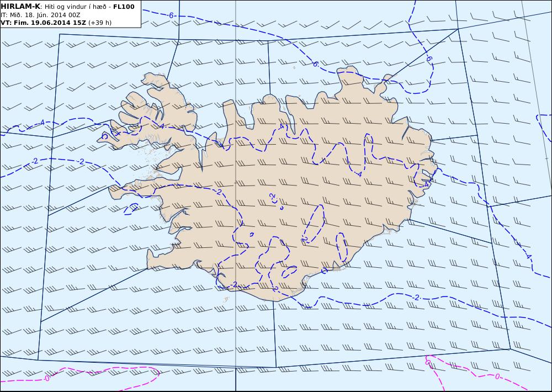
Task: Select the 'IT: Mið. 18. Jún. 2014 00Z' line
Action: point(40,15)
